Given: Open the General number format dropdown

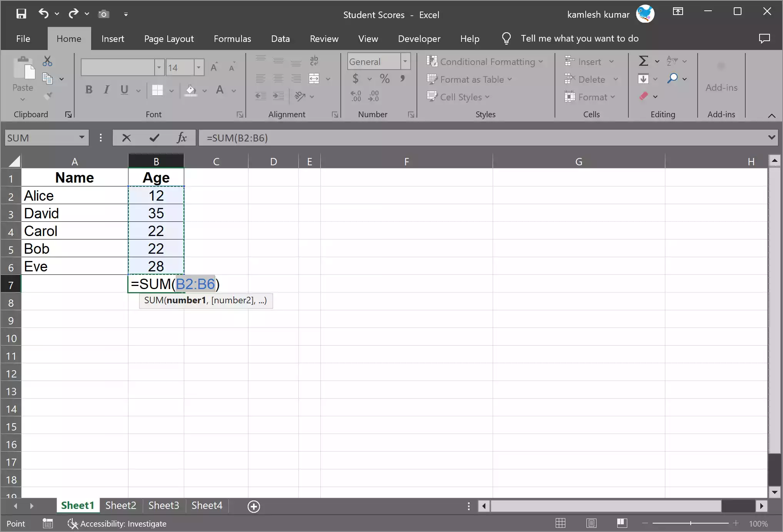Looking at the screenshot, I should click(x=405, y=61).
